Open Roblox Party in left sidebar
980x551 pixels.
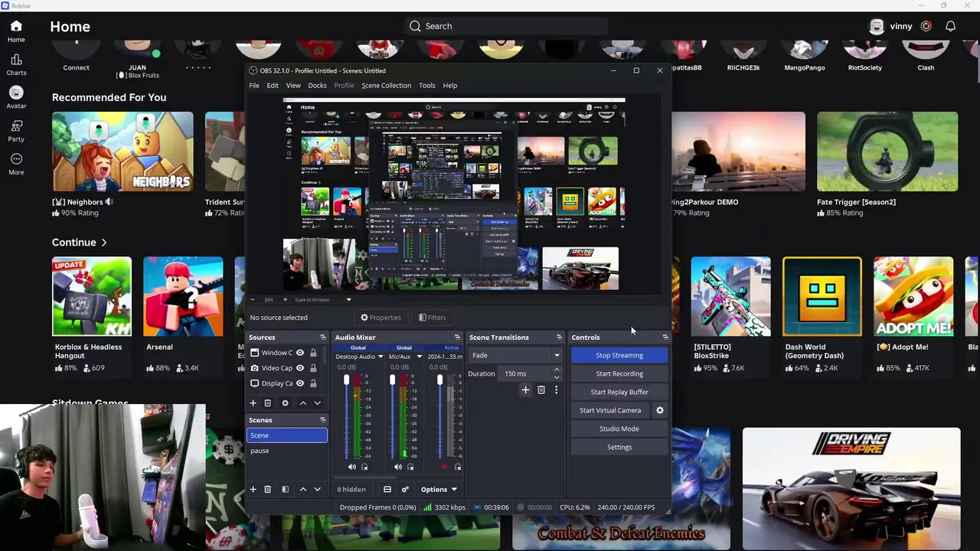(16, 131)
